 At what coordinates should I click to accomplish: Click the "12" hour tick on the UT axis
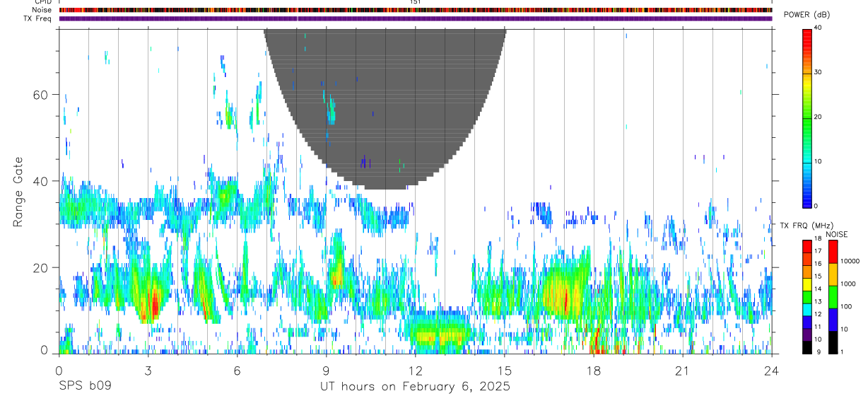(416, 371)
